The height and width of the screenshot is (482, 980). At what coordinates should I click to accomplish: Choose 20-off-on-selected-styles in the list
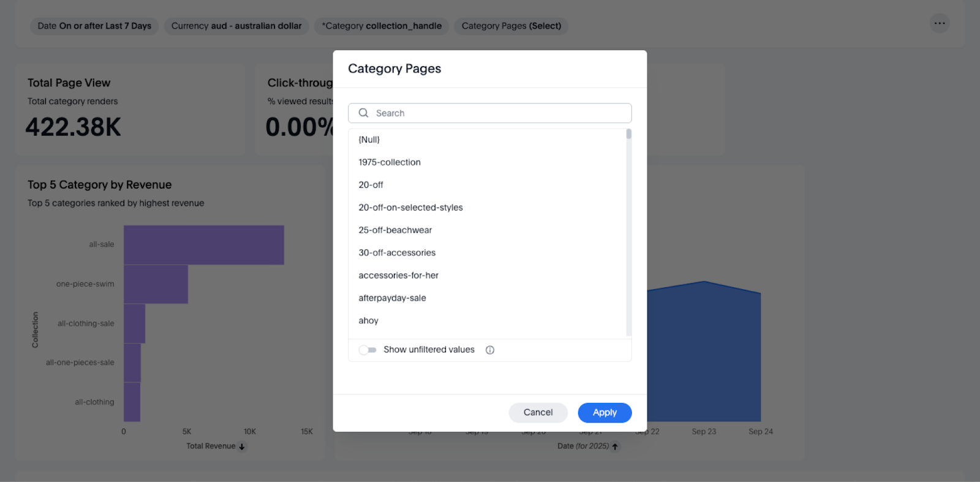click(410, 208)
